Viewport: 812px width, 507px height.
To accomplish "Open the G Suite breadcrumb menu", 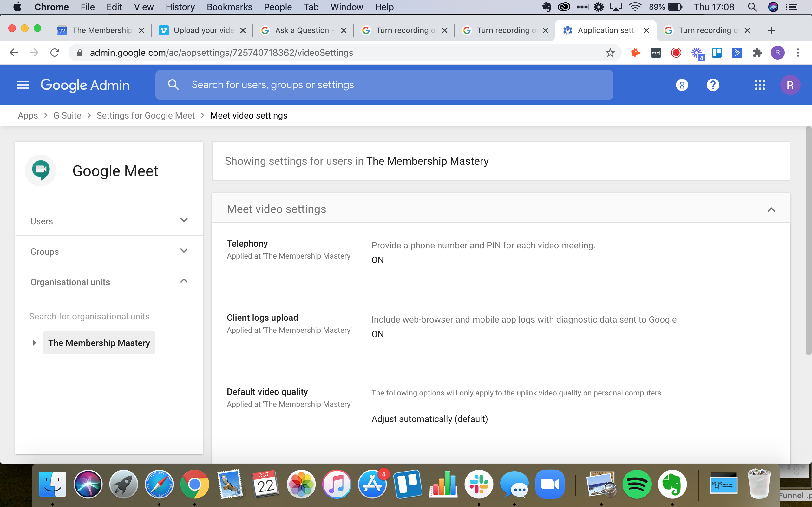I will tap(66, 116).
